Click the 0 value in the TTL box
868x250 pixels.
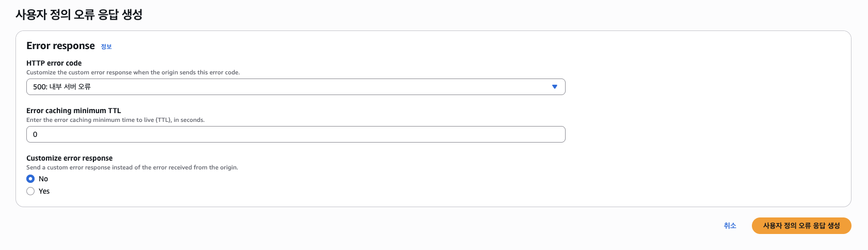35,134
